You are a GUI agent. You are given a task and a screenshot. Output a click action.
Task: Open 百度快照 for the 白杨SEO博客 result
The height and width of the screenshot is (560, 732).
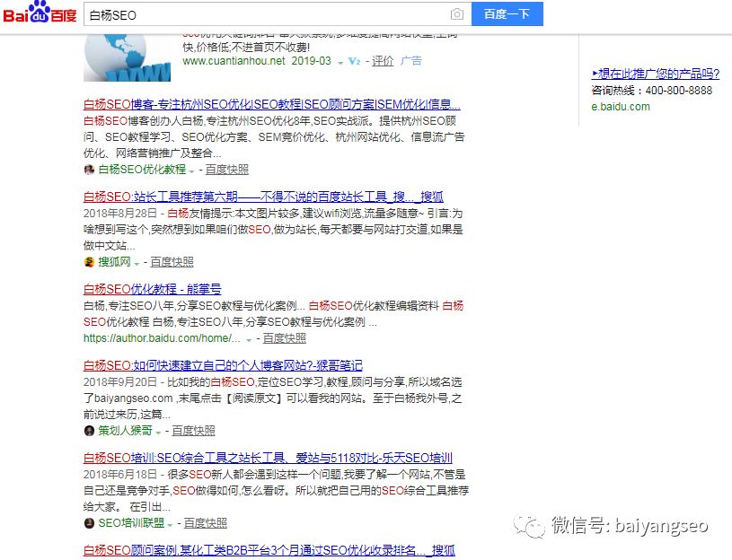(x=227, y=170)
